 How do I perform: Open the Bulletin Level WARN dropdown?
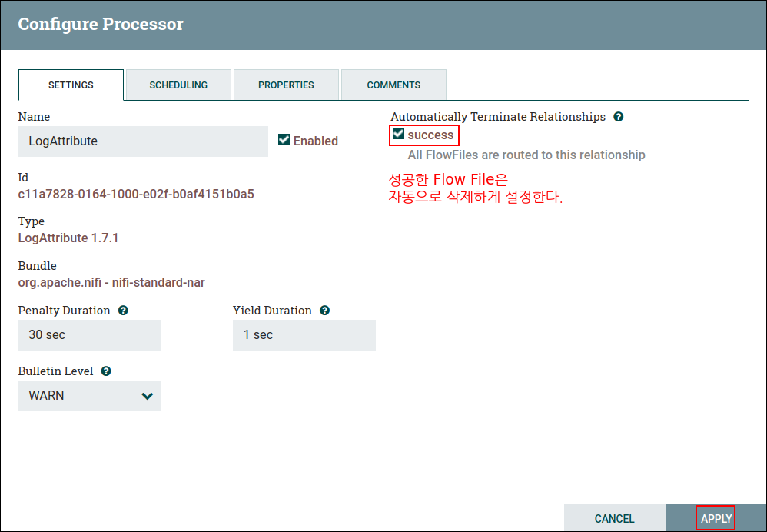click(89, 395)
